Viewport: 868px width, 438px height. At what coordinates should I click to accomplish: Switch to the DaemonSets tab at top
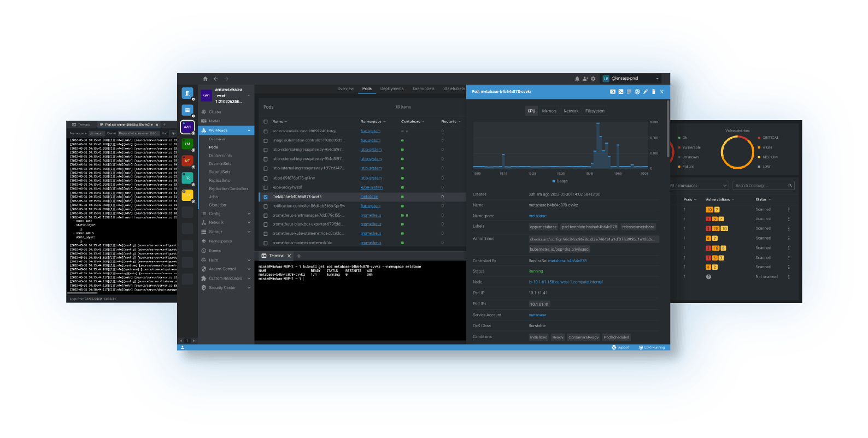click(424, 88)
